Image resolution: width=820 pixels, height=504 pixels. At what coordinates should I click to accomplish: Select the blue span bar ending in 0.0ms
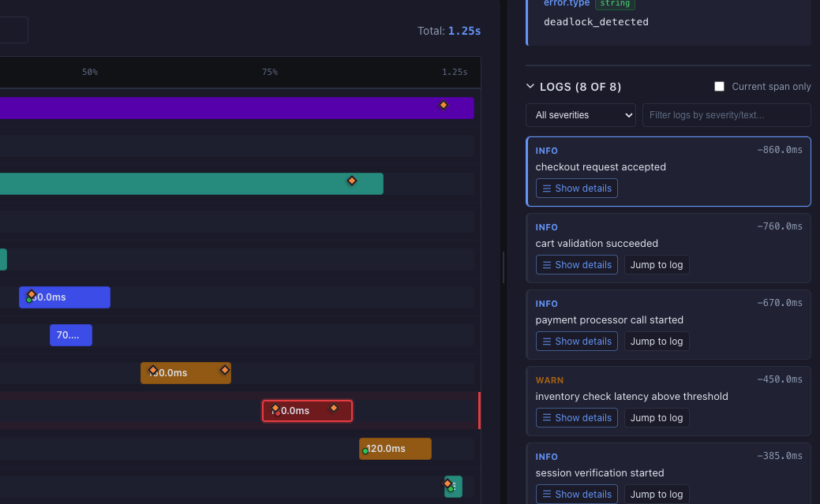65,297
